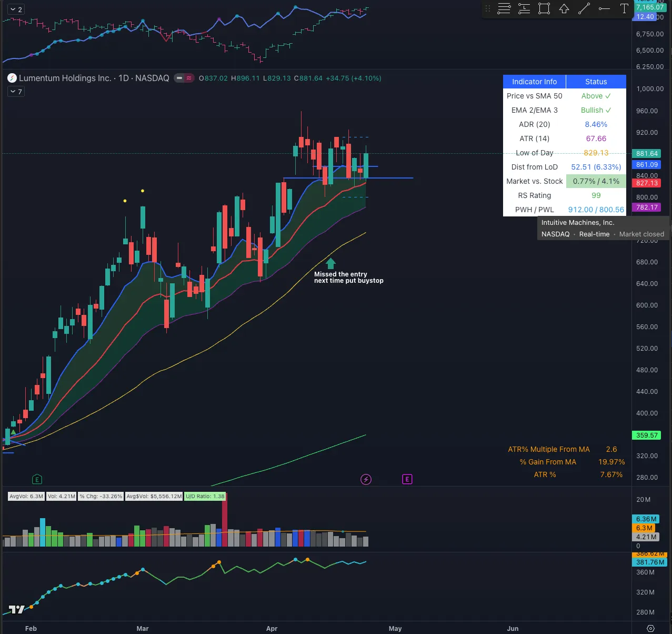This screenshot has height=634, width=672.
Task: Click the PWH / PWL value 912.00 / 800.56
Action: (596, 210)
